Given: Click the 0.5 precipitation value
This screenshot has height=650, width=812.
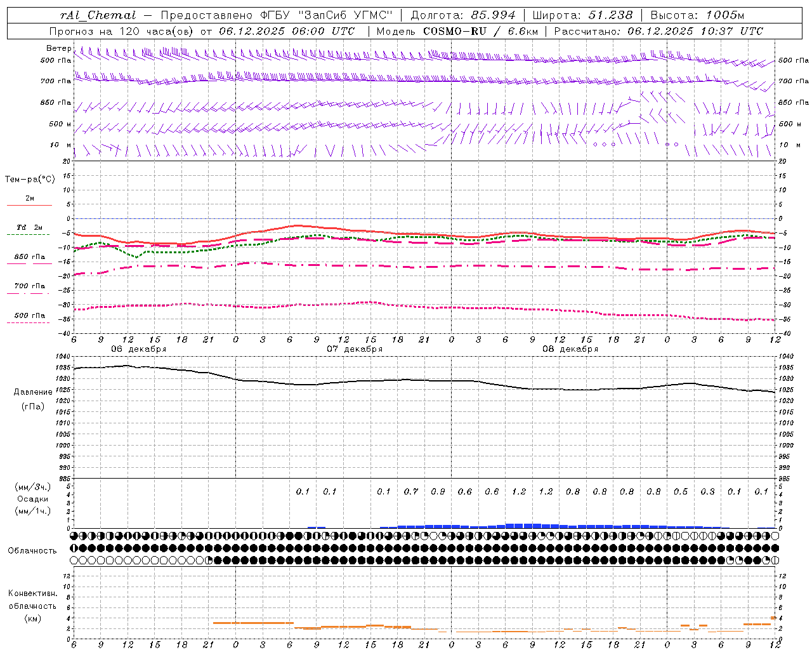Looking at the screenshot, I should click(x=681, y=491).
